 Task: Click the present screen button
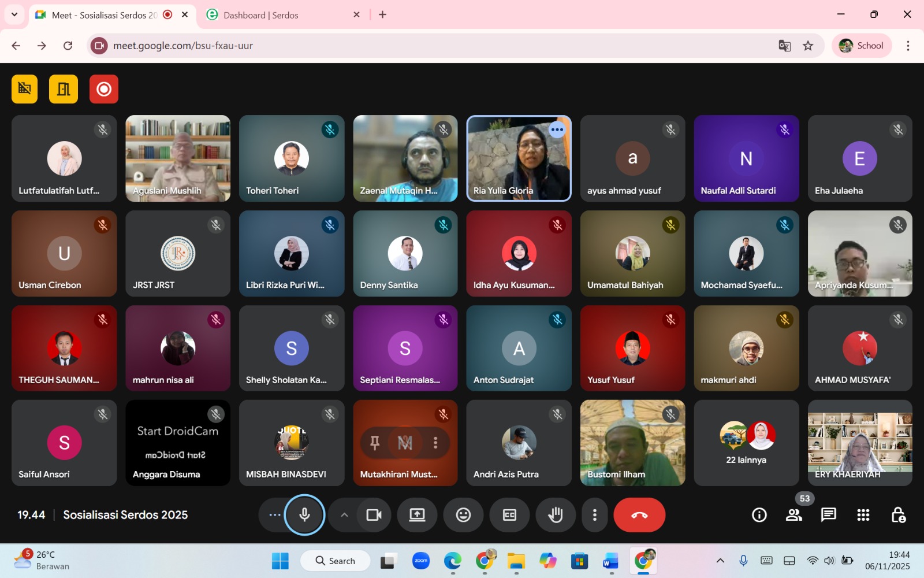417,514
